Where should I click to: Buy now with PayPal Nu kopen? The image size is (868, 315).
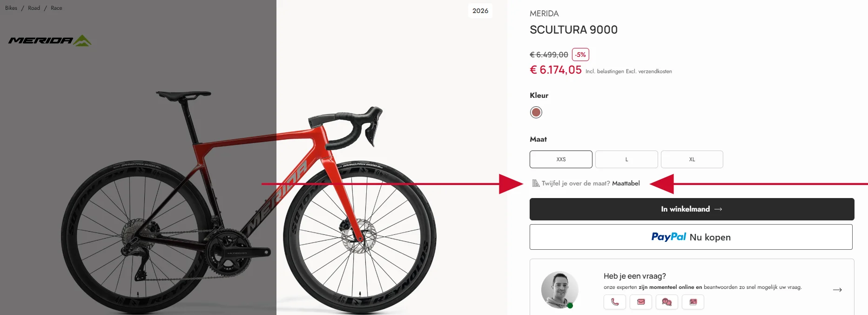click(691, 237)
